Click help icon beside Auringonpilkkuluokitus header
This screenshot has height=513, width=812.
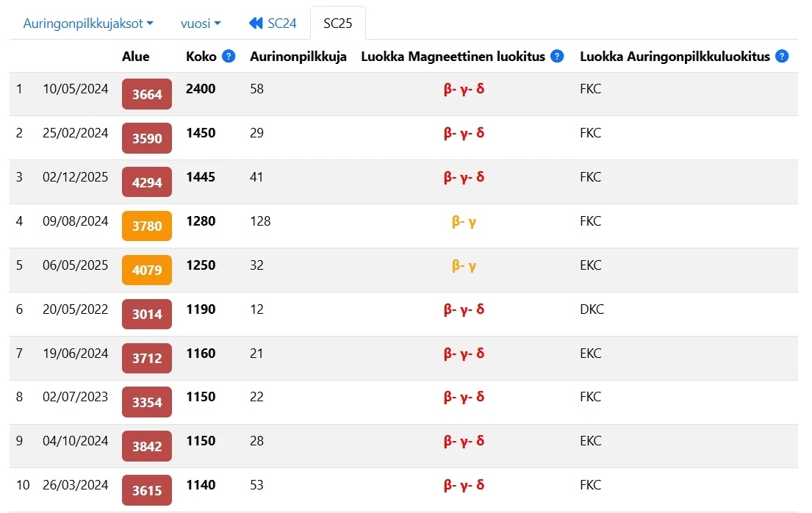(x=782, y=57)
